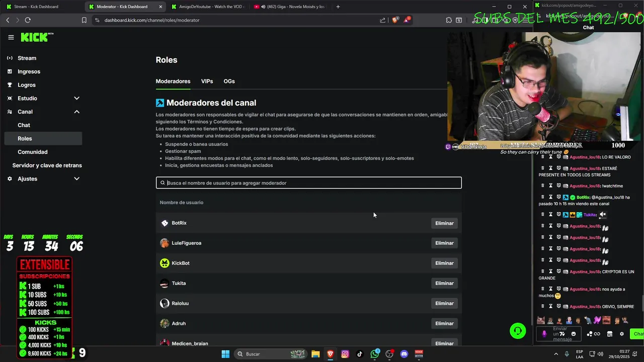Viewport: 644px width, 362px height.
Task: Reload the dashboard page
Action: [x=28, y=20]
